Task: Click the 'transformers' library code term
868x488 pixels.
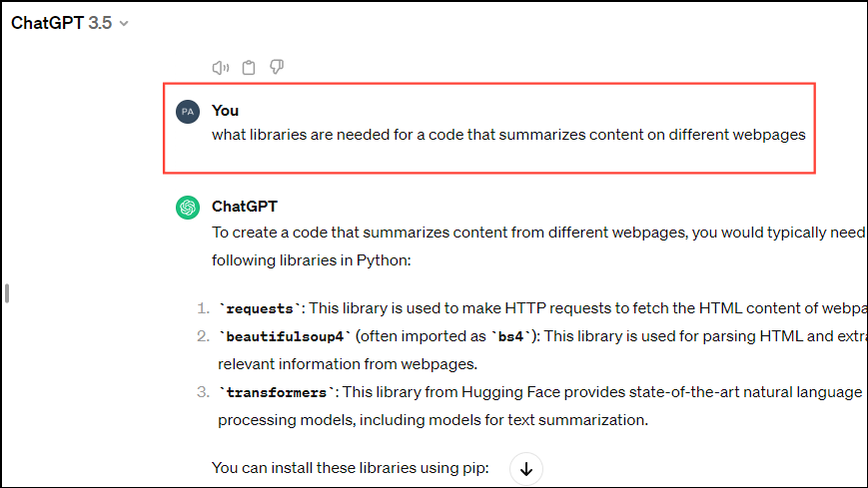Action: 277,393
